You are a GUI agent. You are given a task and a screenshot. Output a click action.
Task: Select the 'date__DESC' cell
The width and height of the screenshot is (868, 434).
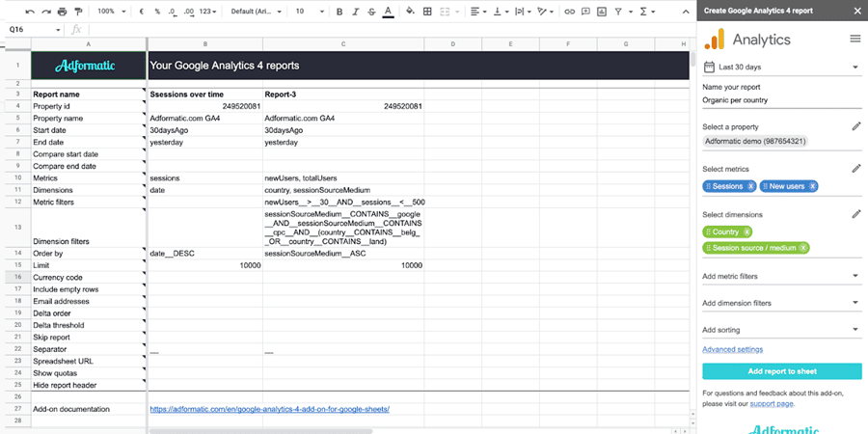point(205,254)
